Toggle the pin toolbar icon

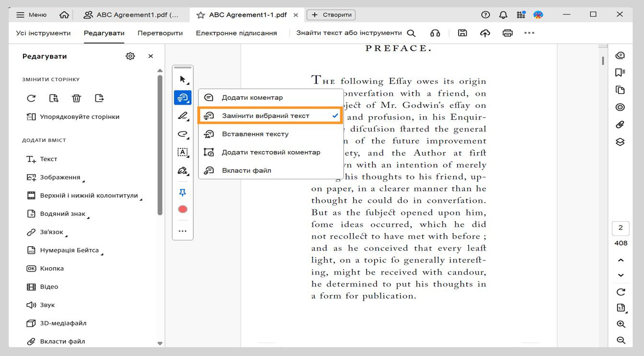183,192
